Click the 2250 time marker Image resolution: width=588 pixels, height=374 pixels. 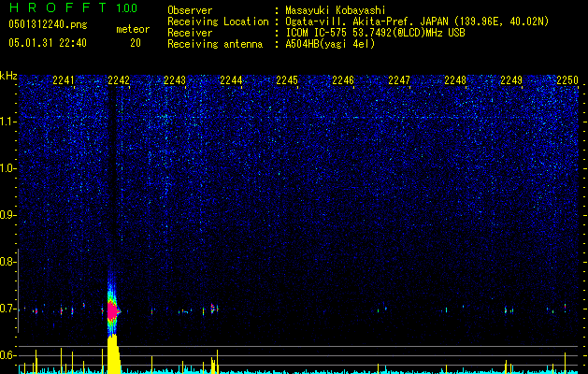tap(567, 80)
